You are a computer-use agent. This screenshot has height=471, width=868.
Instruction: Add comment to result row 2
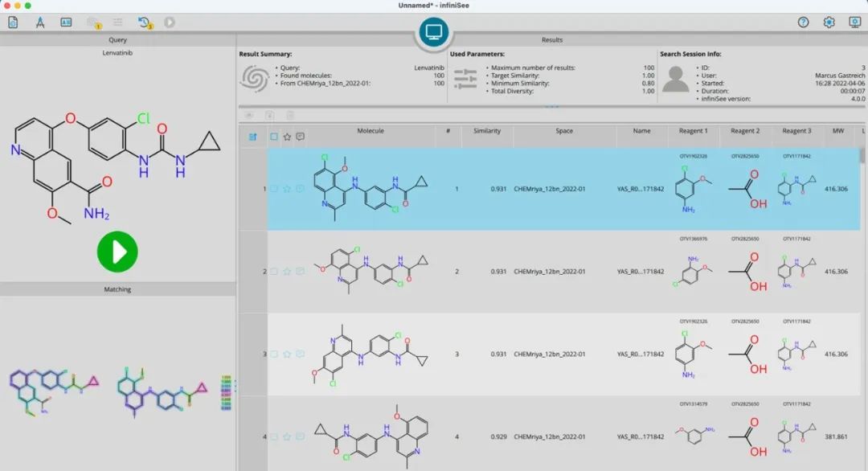pyautogui.click(x=300, y=271)
